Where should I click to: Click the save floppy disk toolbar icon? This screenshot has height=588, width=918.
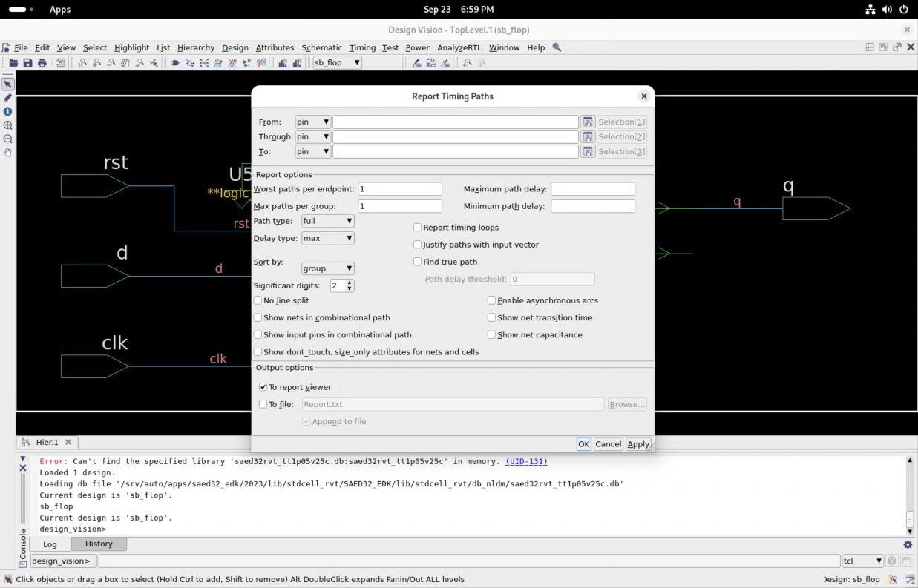[27, 63]
